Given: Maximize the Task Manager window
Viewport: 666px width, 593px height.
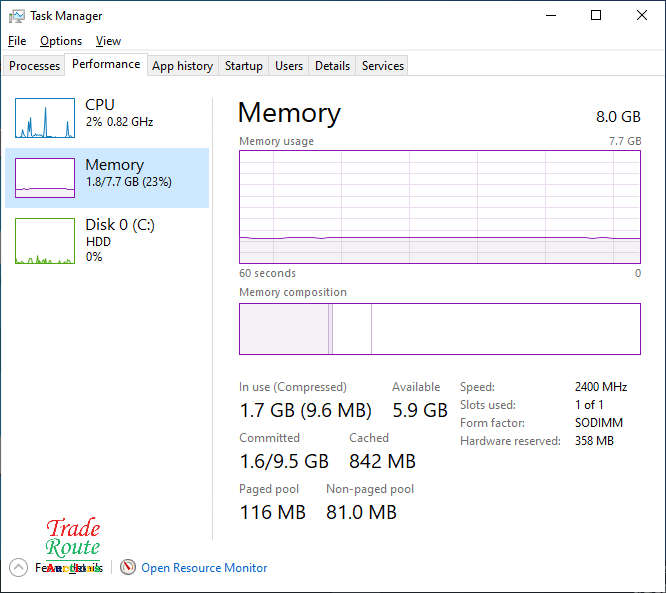Looking at the screenshot, I should 596,16.
